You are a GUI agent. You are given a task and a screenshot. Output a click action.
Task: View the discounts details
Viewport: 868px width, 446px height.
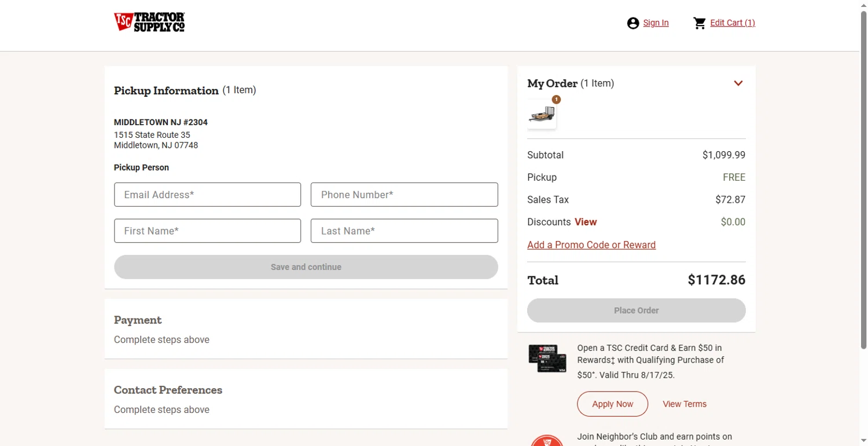coord(586,222)
